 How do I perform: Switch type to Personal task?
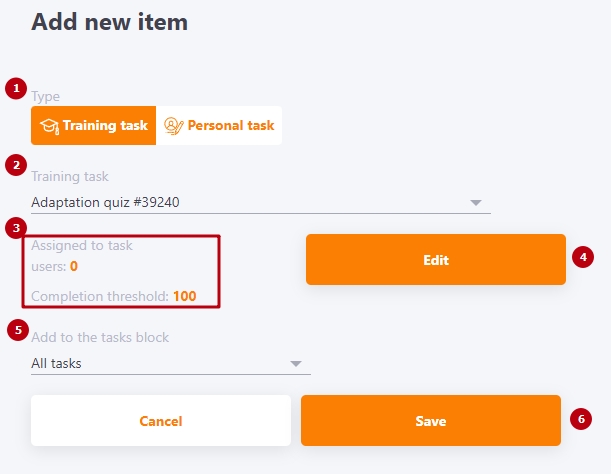click(x=219, y=126)
